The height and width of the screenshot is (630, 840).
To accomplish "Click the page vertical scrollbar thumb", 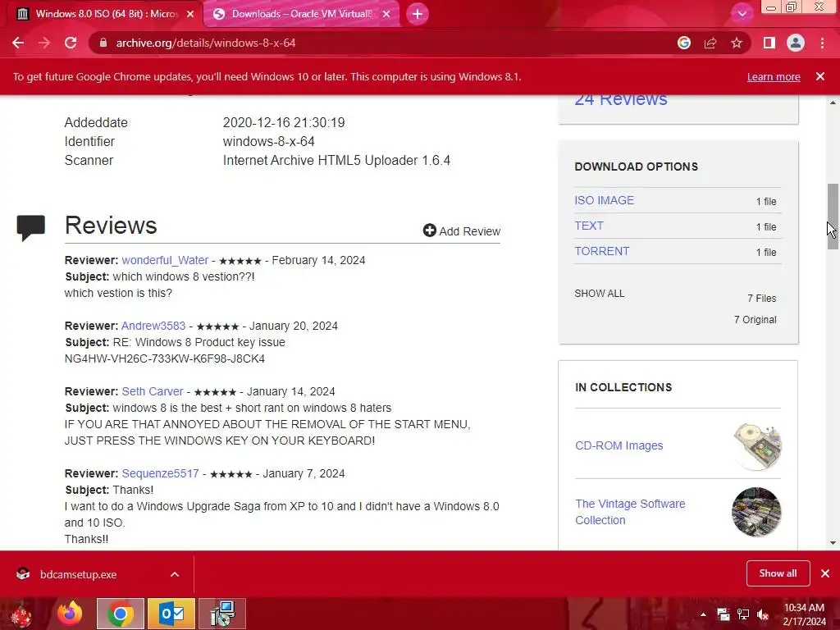I will (833, 217).
